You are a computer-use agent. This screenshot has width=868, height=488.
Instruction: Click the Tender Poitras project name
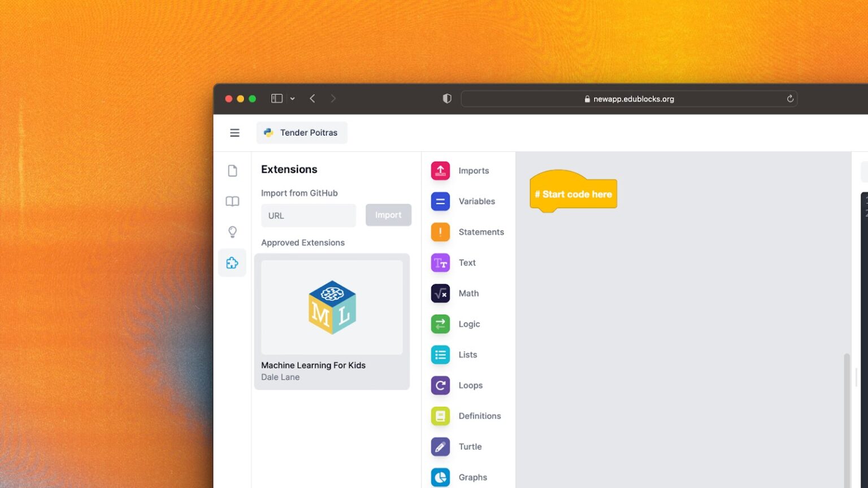[302, 133]
